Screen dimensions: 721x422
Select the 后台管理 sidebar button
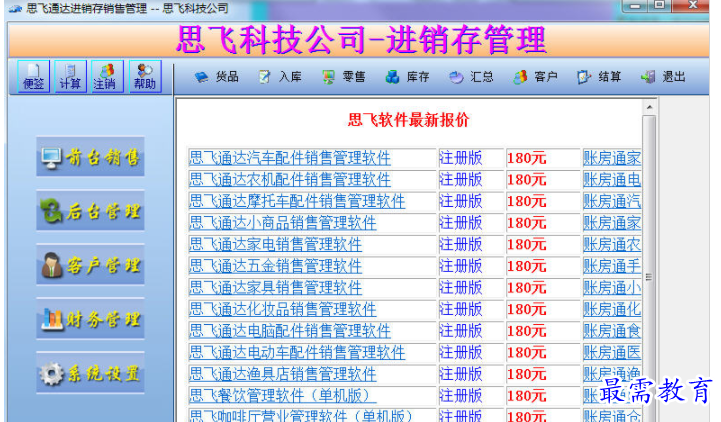point(90,211)
